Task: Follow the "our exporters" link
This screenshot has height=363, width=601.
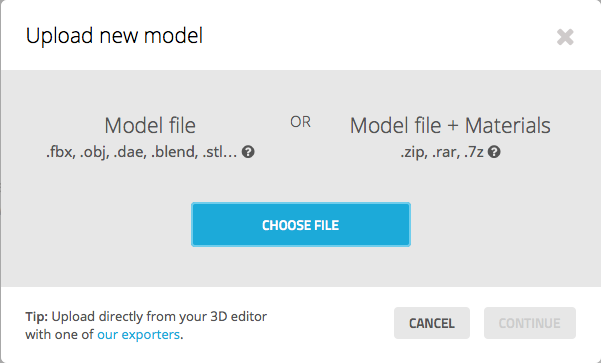Action: [x=138, y=335]
